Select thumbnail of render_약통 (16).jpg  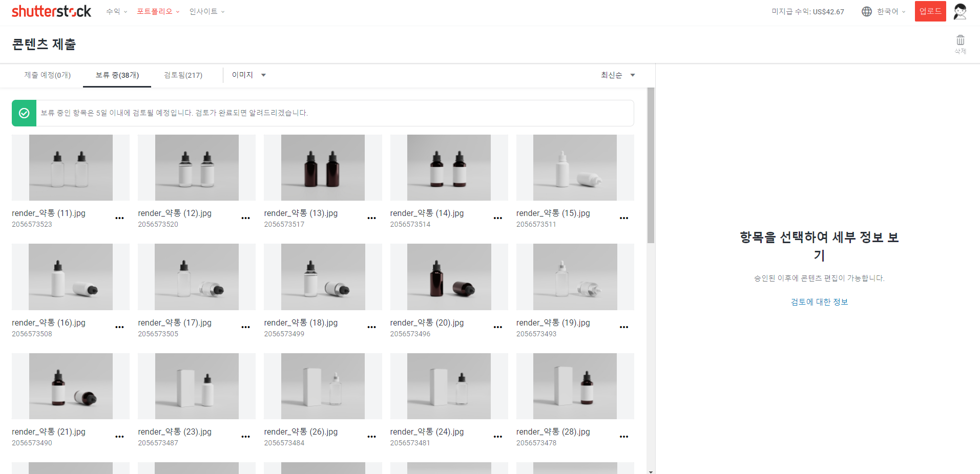tap(71, 277)
